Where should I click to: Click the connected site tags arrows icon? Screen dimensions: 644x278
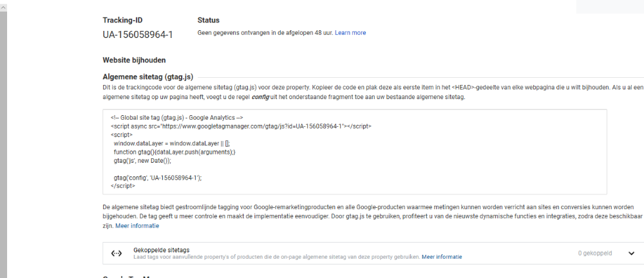116,254
